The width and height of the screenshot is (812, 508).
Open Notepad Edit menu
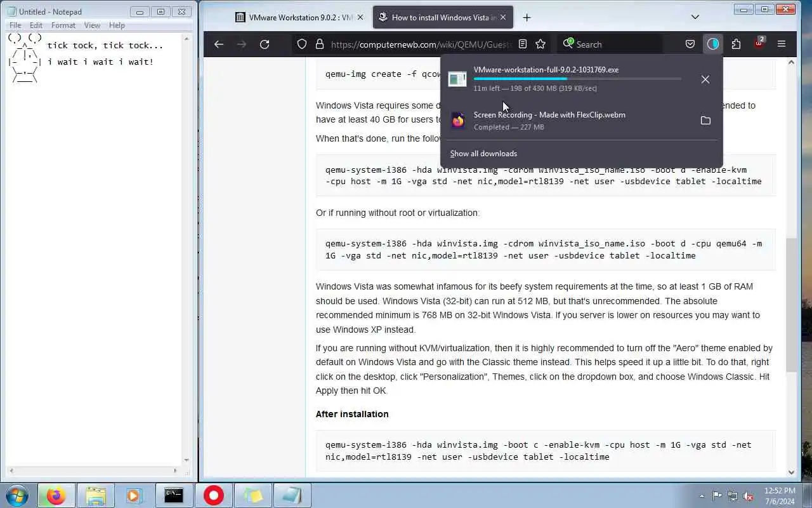(x=36, y=25)
